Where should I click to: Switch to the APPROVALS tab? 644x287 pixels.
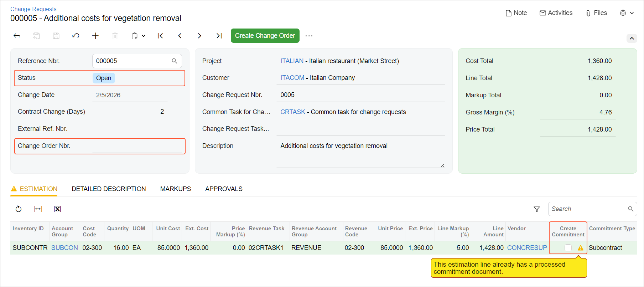click(224, 189)
